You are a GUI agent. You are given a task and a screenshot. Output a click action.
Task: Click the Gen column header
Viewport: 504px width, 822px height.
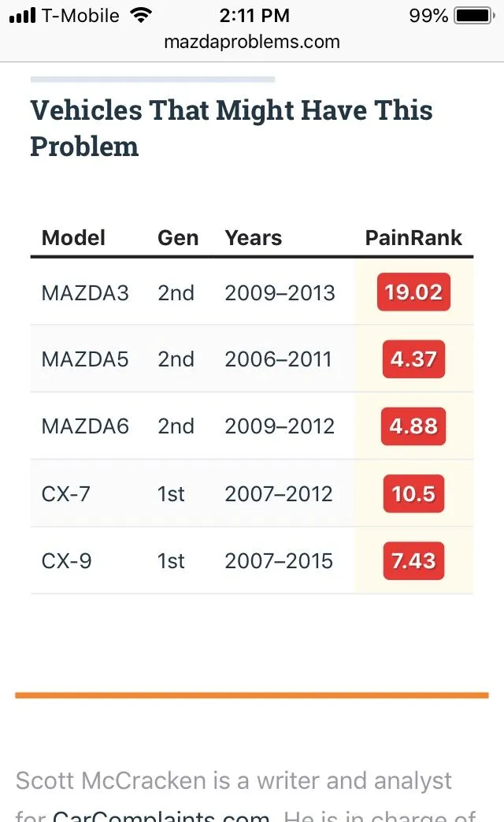point(178,238)
